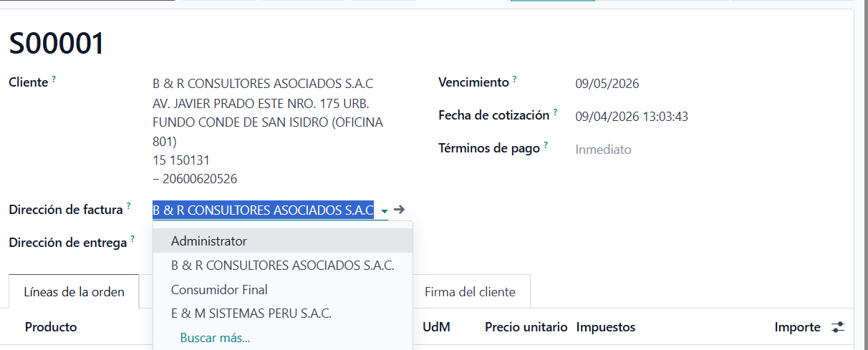Click the help icon next to Vencimiento
The width and height of the screenshot is (868, 350).
pos(514,79)
